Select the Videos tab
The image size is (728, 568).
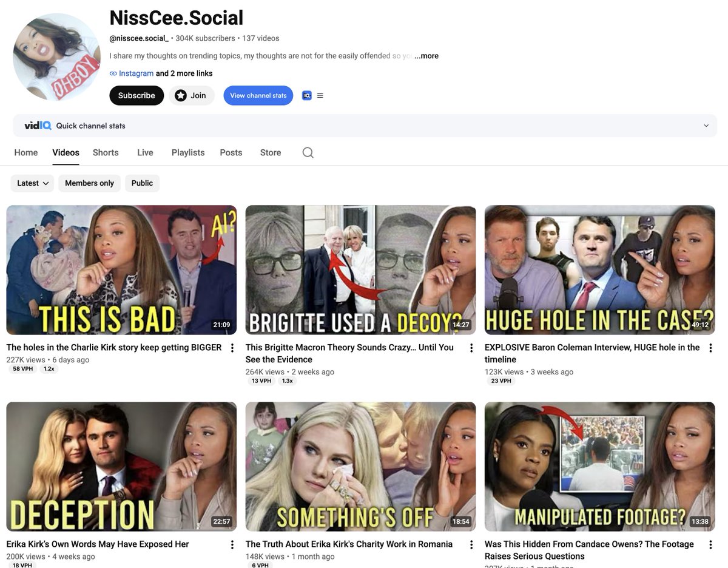[x=66, y=152]
